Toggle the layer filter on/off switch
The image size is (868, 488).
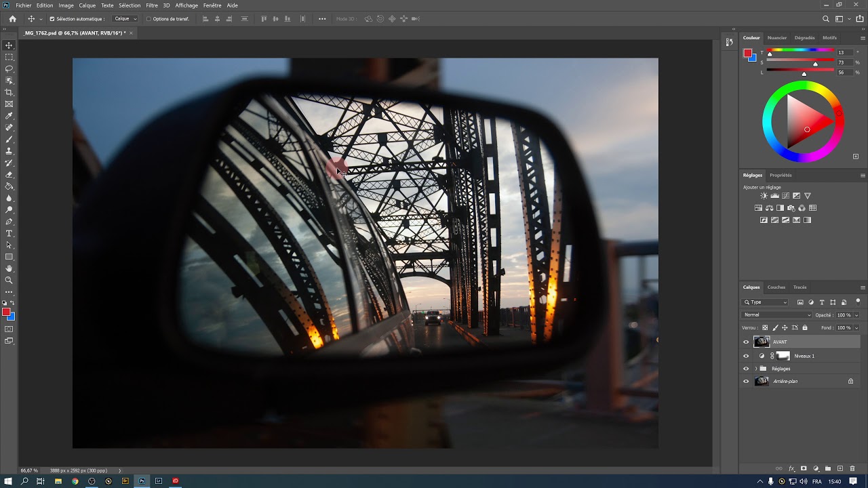(x=858, y=302)
